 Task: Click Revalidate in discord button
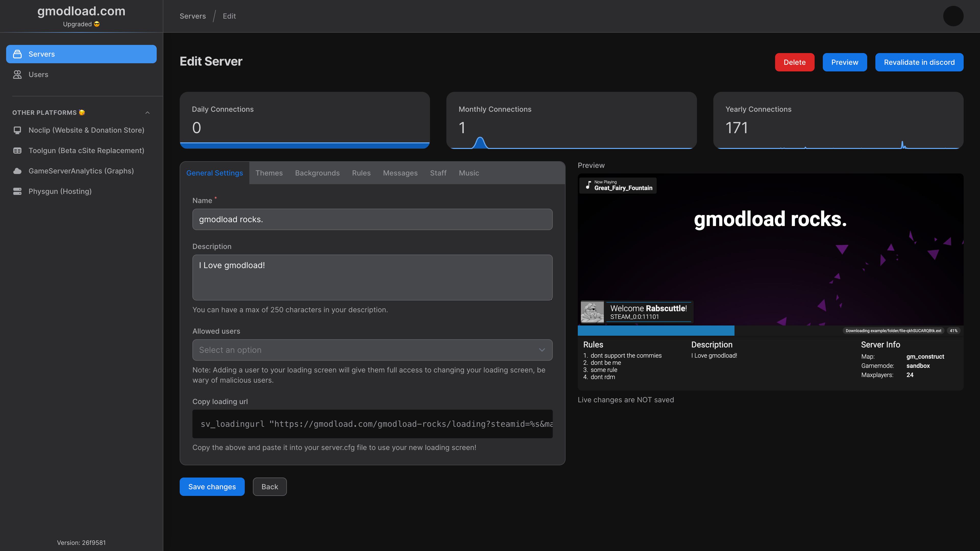click(x=919, y=62)
